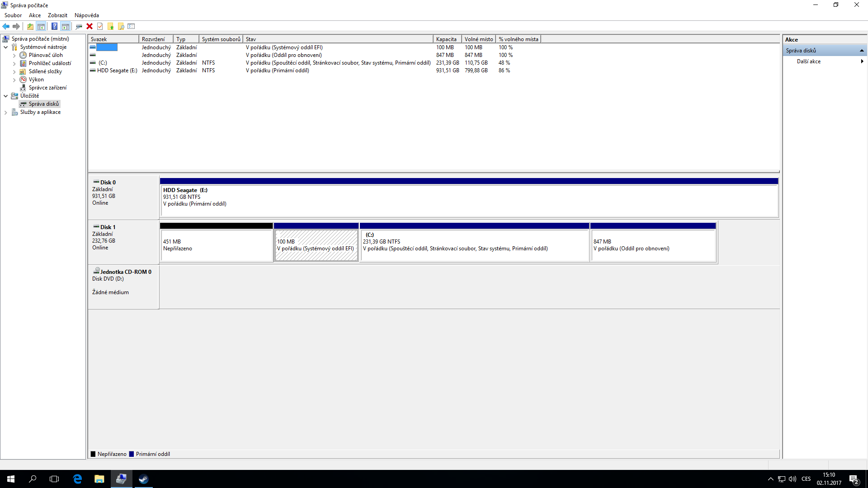Open the Akce menu
The width and height of the screenshot is (868, 488).
pos(35,15)
